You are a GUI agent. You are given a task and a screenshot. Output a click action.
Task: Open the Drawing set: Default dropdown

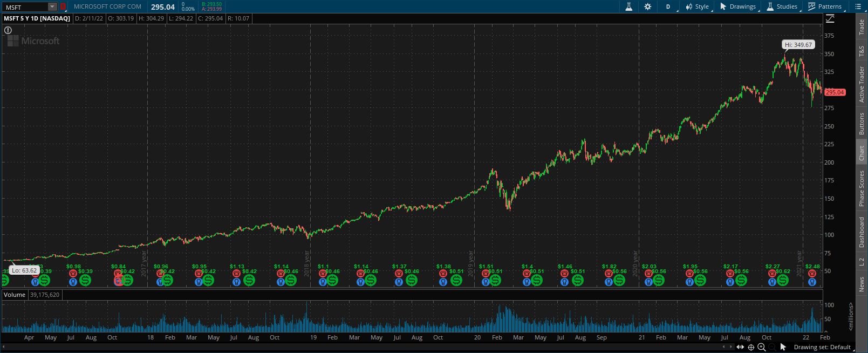(824, 347)
